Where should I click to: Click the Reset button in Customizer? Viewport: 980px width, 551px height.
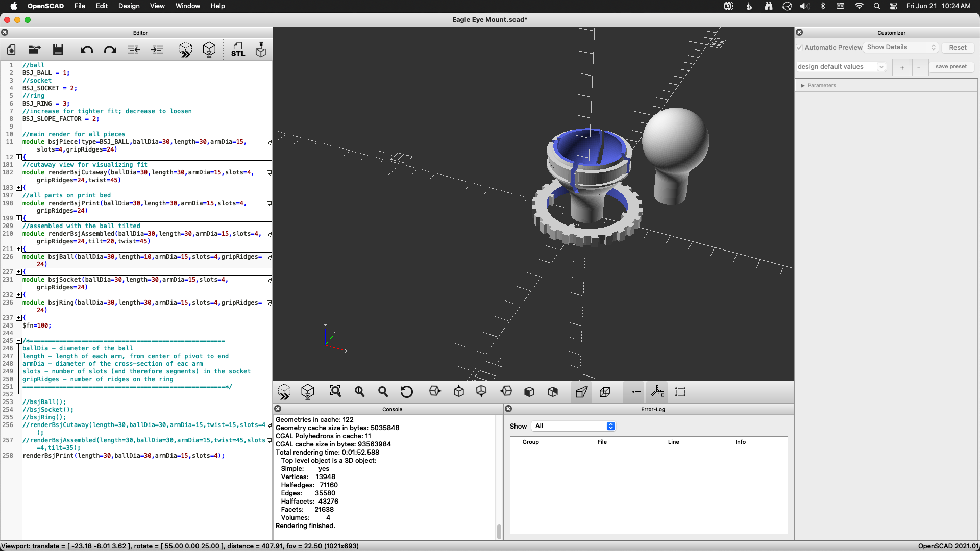tap(958, 47)
